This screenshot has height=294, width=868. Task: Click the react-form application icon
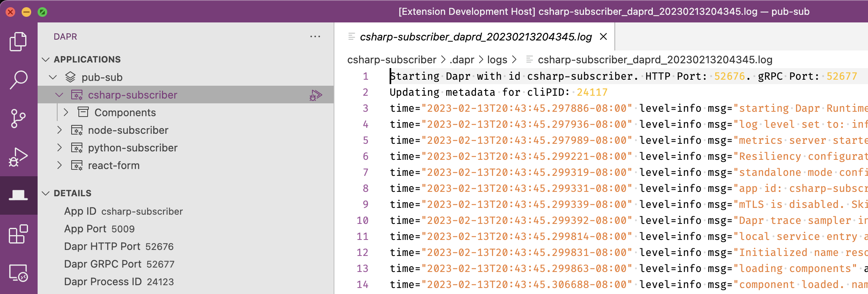point(77,165)
